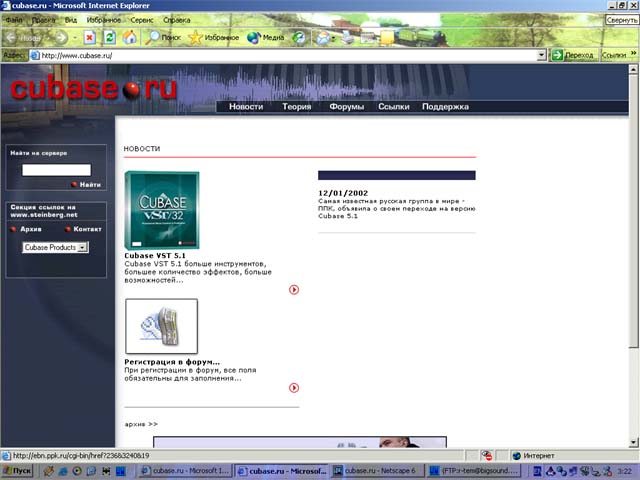This screenshot has height=480, width=640.
Task: Click the Найти search button in the sidebar
Action: coord(89,185)
